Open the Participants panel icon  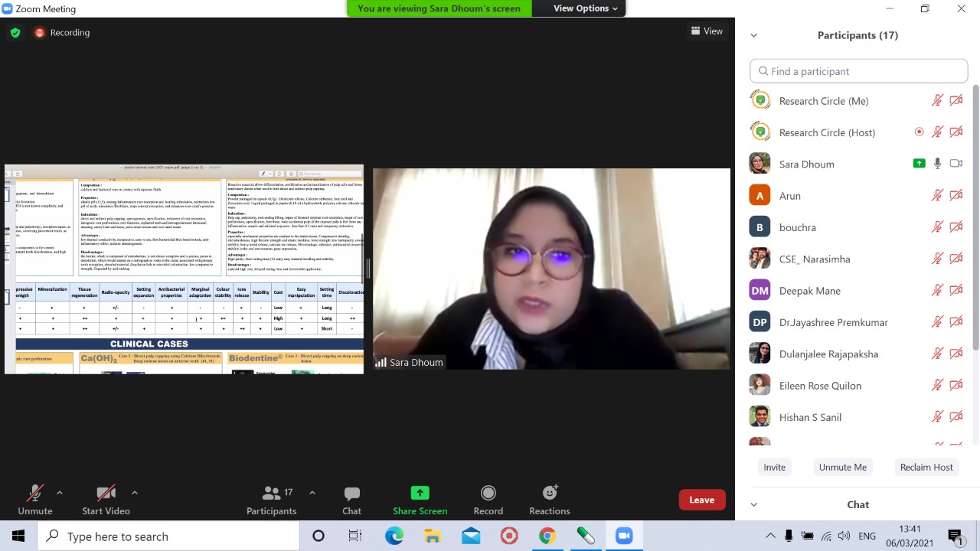tap(271, 494)
